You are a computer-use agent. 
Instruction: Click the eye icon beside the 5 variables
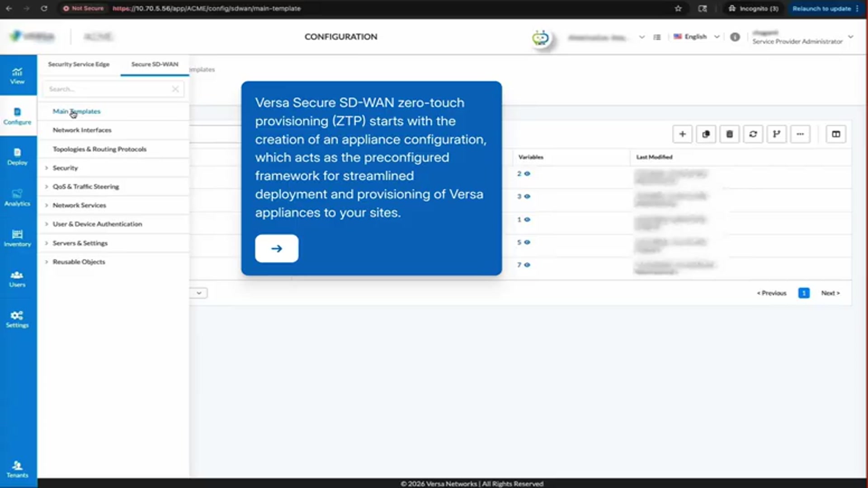pos(528,243)
